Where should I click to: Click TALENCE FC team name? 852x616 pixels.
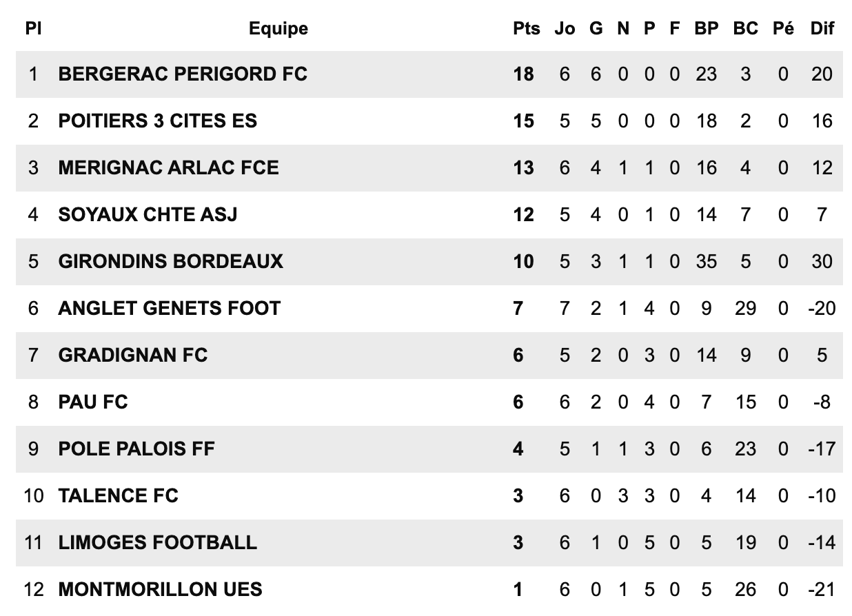click(119, 495)
